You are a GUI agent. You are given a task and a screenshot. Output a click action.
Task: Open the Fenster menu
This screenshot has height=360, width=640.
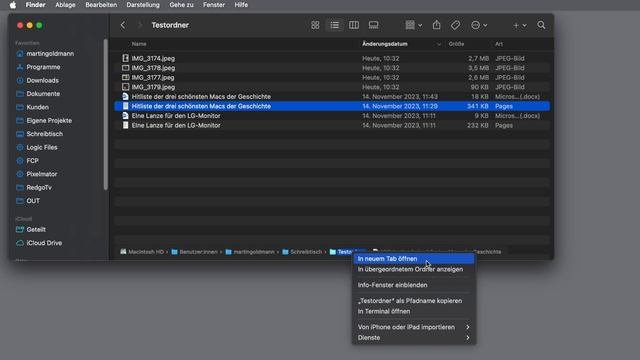coord(214,5)
